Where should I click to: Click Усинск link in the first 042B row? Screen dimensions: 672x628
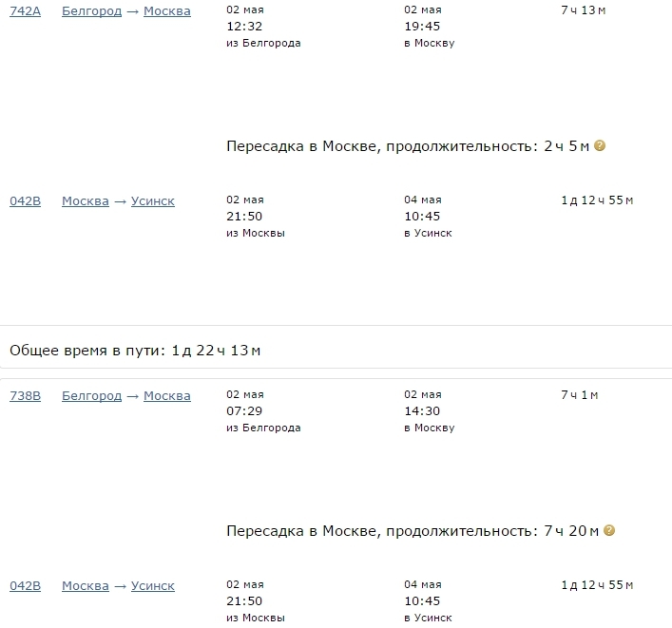153,200
